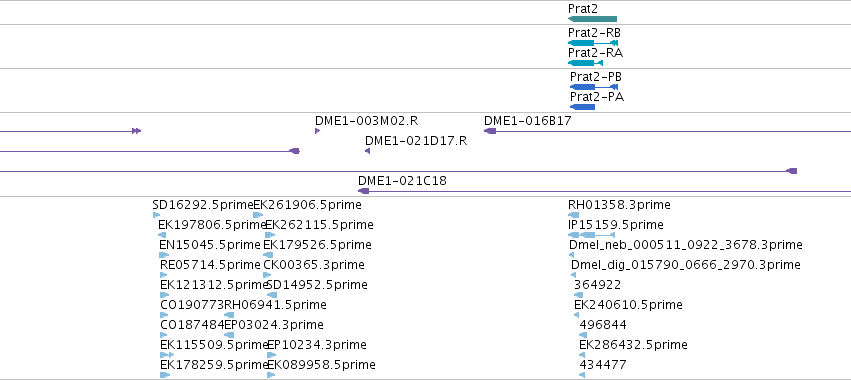Screen dimensions: 851x380
Task: Select the Prat2-PB protein glyph
Action: point(594,87)
